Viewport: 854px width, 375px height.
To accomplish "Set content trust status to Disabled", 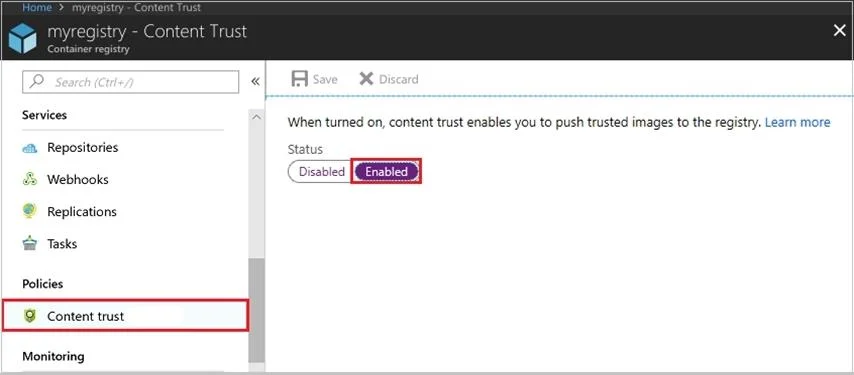I will pos(321,171).
